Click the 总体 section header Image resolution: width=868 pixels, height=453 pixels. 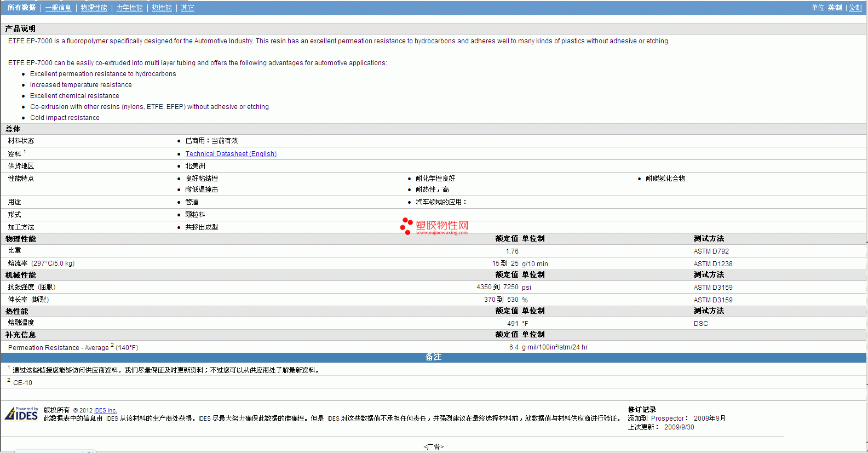[13, 129]
